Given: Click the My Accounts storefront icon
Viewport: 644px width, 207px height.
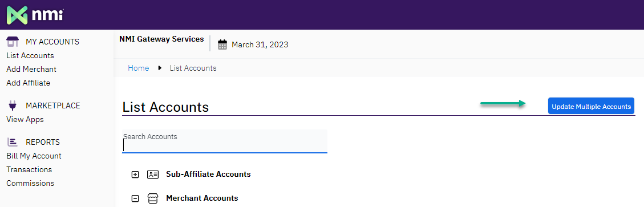Looking at the screenshot, I should (x=13, y=42).
